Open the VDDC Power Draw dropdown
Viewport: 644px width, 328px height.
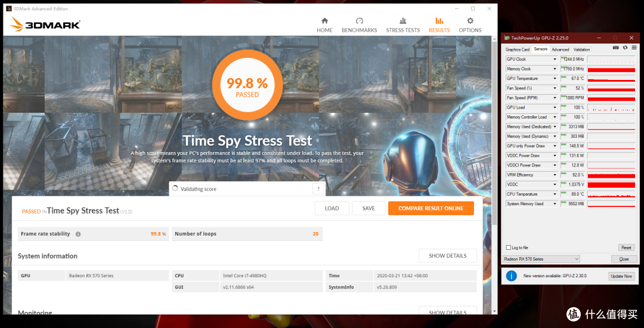555,156
